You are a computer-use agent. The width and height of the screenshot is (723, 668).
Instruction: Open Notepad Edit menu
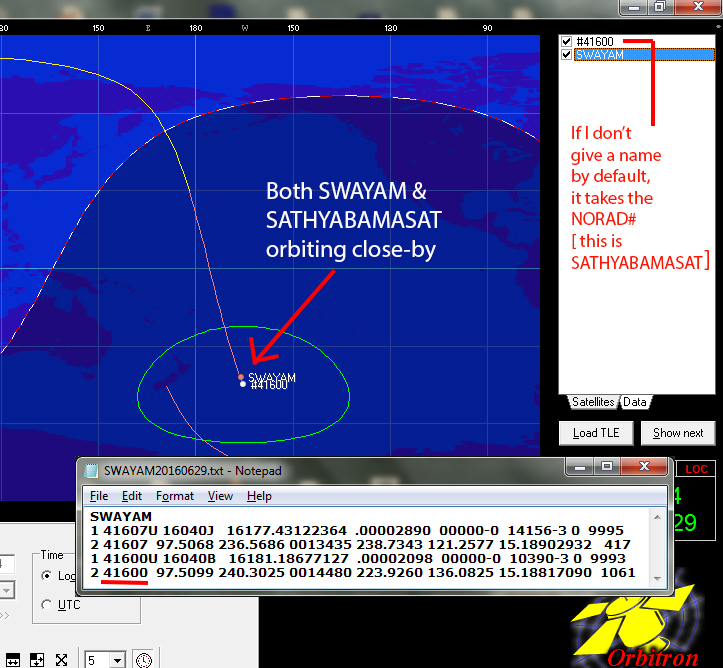131,496
